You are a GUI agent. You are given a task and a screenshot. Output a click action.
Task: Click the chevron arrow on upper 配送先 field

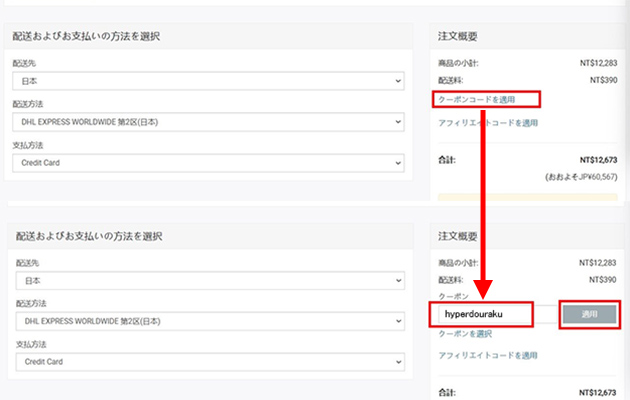point(397,80)
